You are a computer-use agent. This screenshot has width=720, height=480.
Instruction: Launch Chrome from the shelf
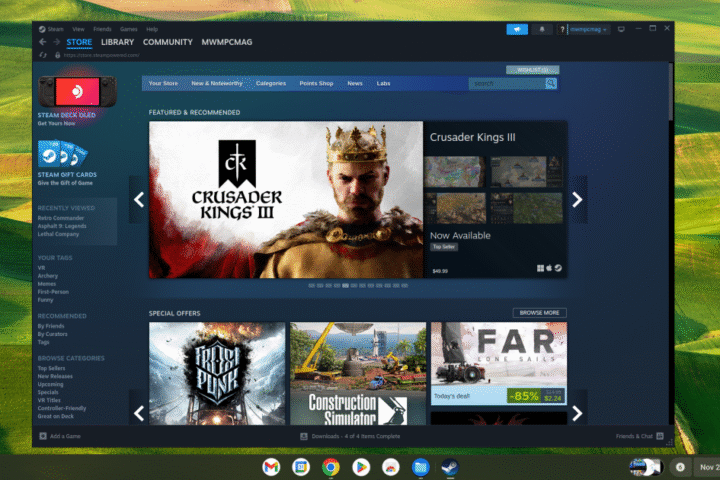(x=331, y=467)
